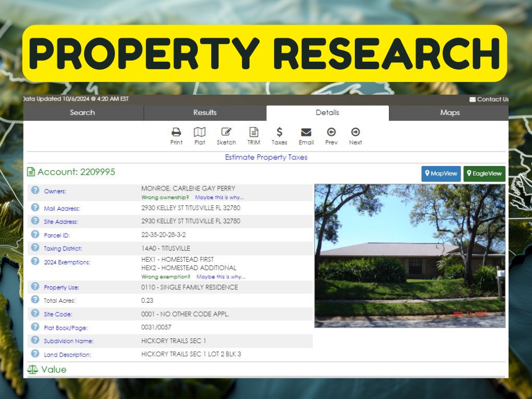
Task: Select the Details tab
Action: click(327, 113)
